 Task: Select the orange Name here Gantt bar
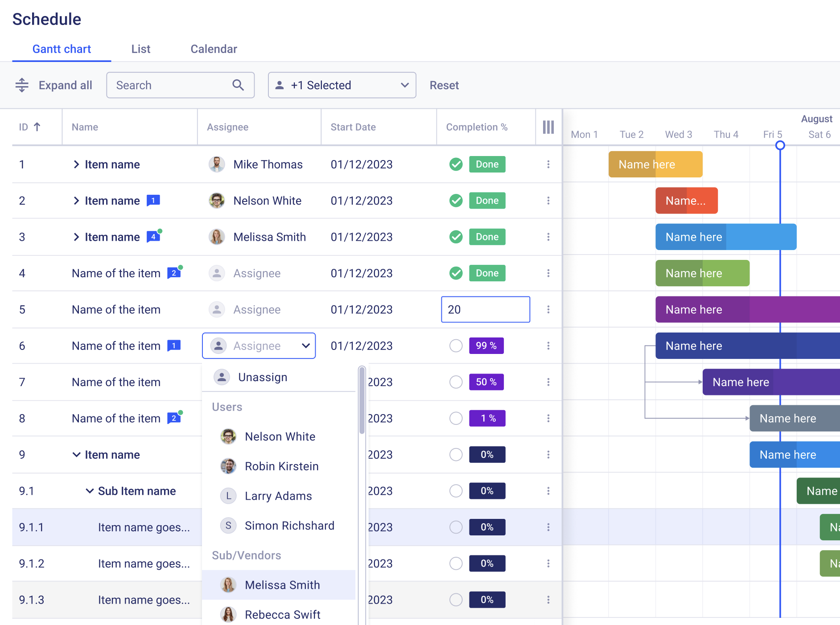tap(655, 164)
